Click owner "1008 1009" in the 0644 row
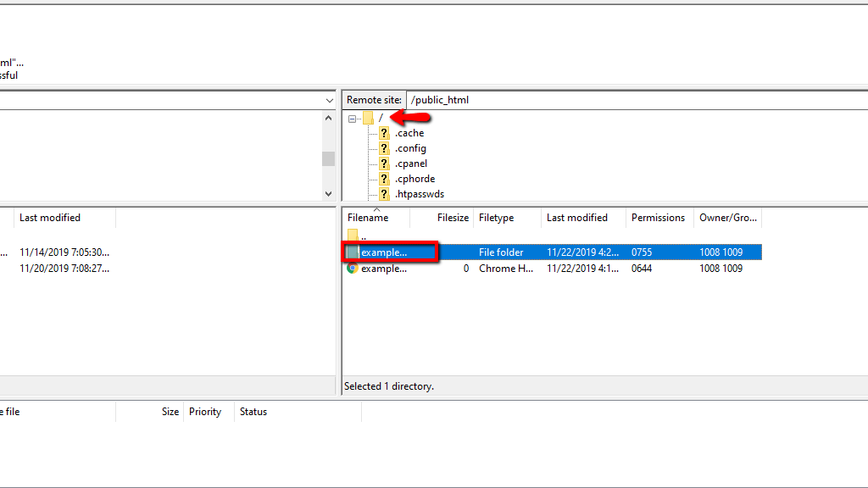 721,269
